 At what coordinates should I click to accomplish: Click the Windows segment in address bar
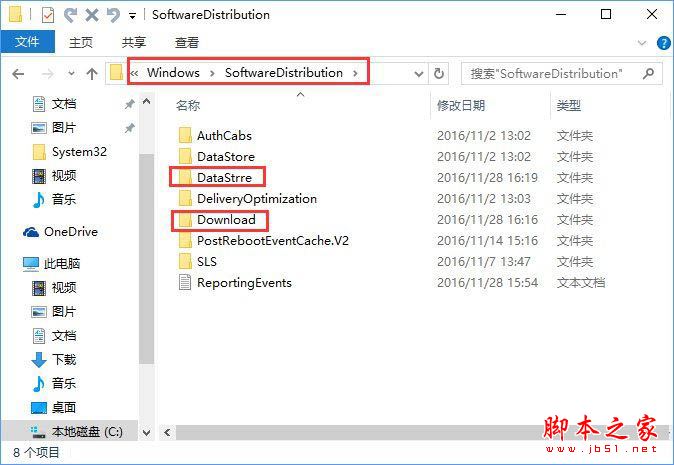[x=173, y=73]
